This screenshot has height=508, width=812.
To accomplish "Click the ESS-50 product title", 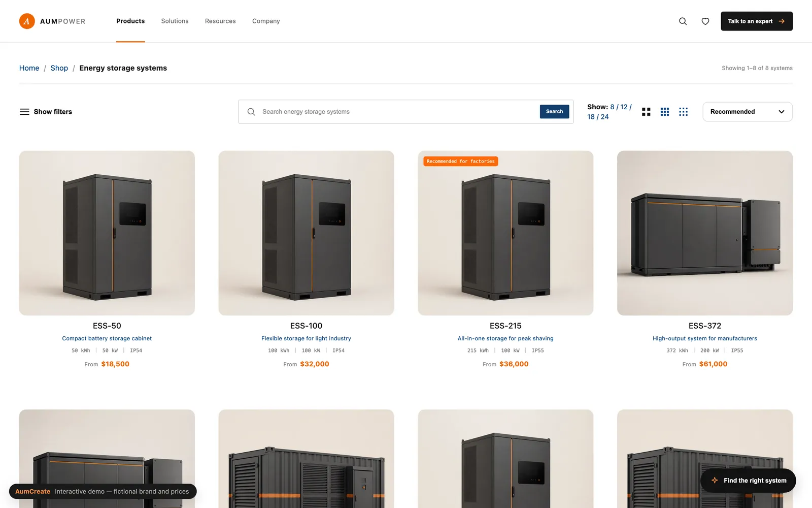I will tap(107, 326).
